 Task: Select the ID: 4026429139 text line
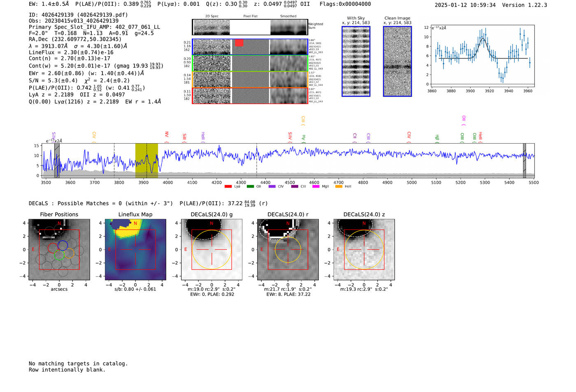[x=78, y=15]
